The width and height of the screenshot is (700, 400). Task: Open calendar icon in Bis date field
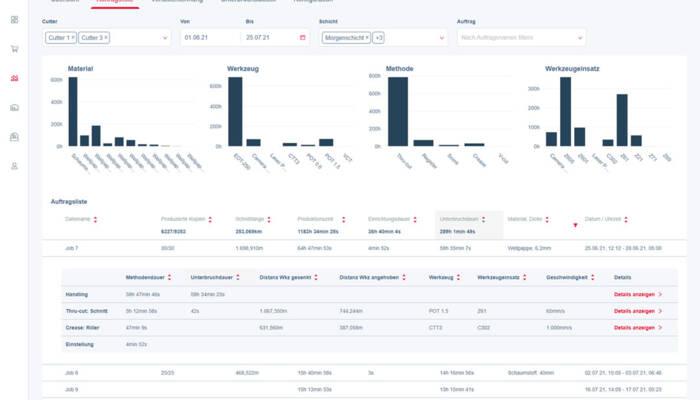(302, 37)
